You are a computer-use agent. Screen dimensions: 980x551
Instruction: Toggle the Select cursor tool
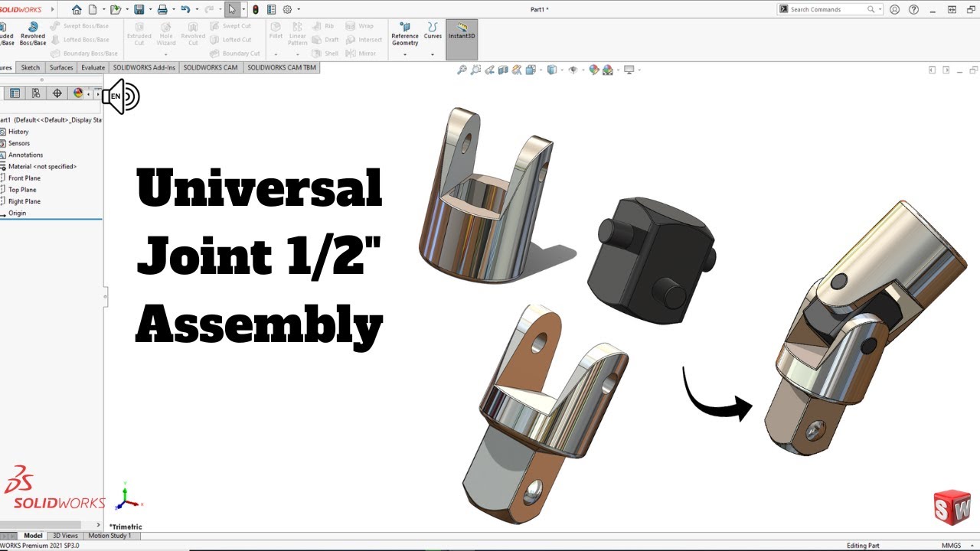231,9
